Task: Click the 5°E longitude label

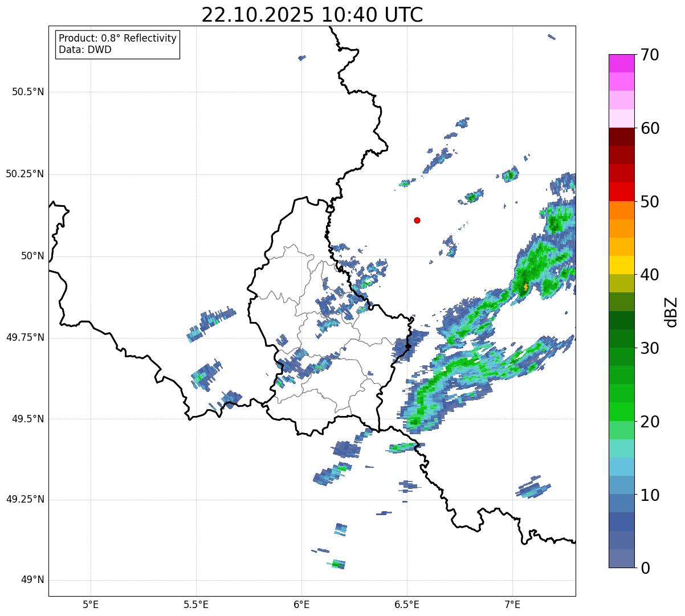Action: pyautogui.click(x=91, y=604)
